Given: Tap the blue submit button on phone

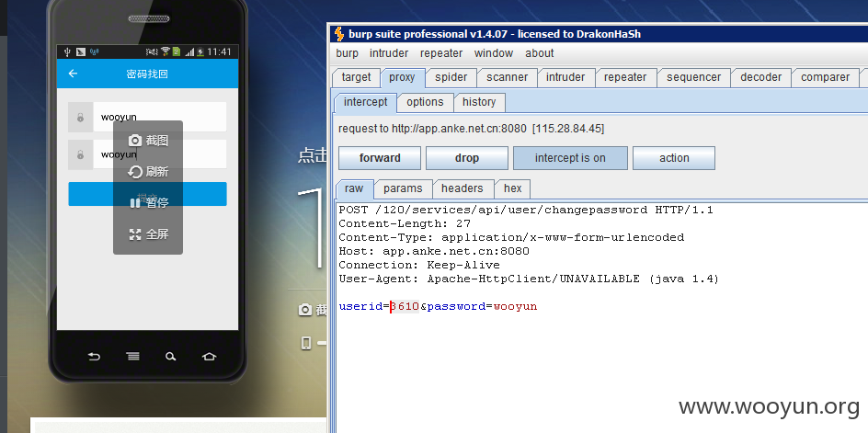Looking at the screenshot, I should [x=147, y=194].
